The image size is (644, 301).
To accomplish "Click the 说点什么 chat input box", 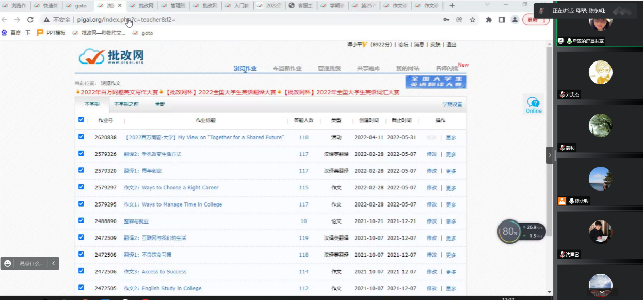I will (31, 263).
